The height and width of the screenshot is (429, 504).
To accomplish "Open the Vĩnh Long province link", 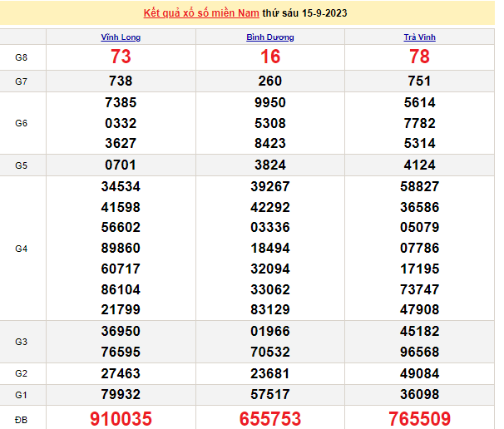I will 121,37.
